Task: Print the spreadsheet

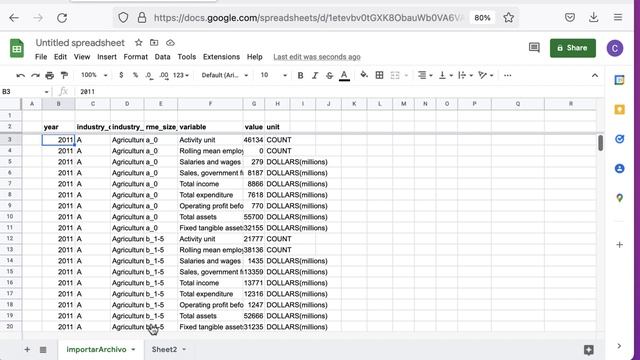Action: pyautogui.click(x=50, y=76)
